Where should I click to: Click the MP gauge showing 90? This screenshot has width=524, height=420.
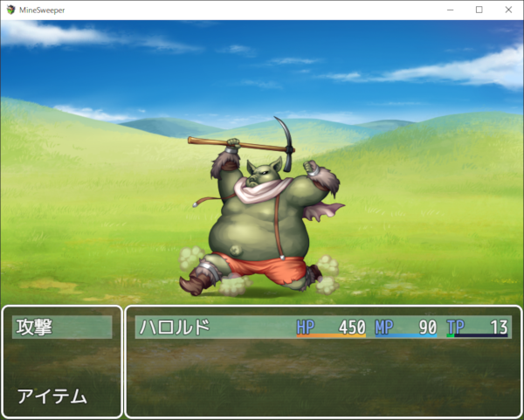point(406,327)
